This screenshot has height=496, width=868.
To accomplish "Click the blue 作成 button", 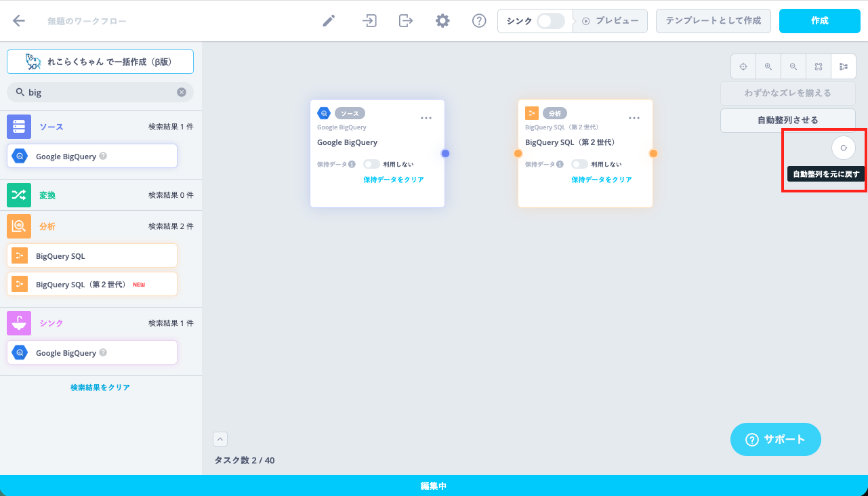I will 820,21.
